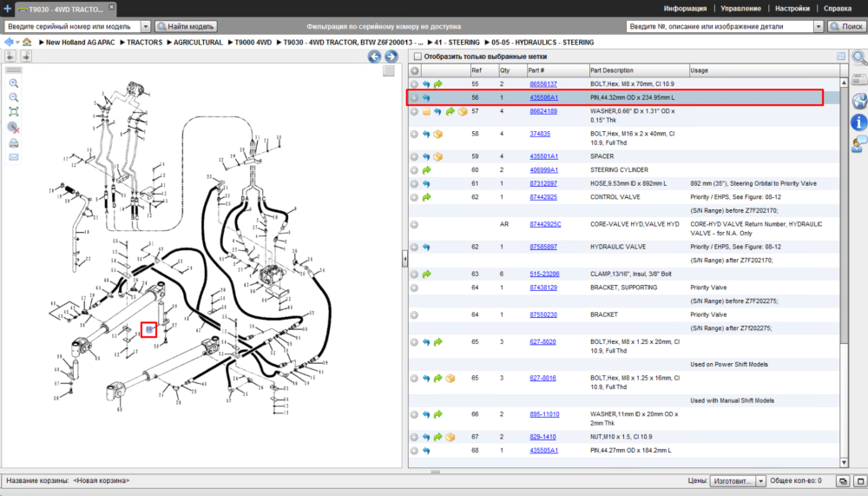Click the next page icon above the diagram
Image resolution: width=868 pixels, height=496 pixels.
[25, 56]
